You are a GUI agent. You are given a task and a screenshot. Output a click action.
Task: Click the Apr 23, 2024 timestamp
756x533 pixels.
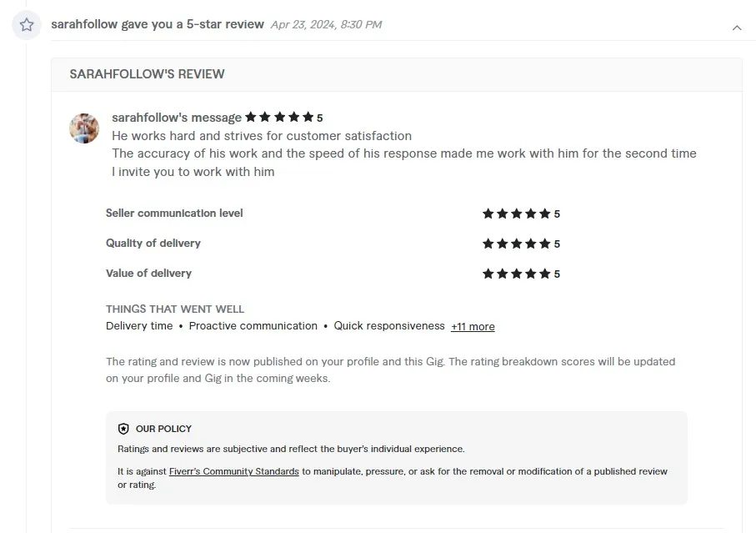pos(325,24)
